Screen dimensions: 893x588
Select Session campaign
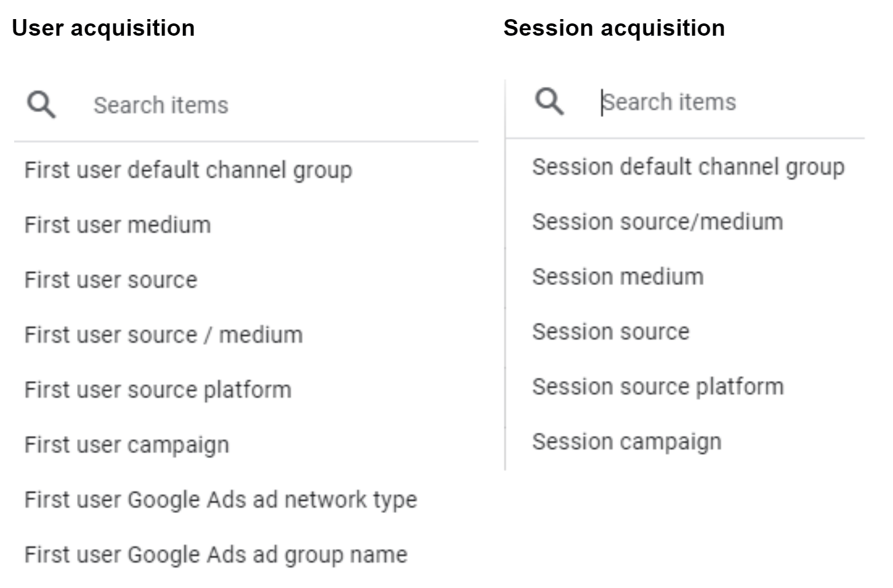tap(627, 441)
